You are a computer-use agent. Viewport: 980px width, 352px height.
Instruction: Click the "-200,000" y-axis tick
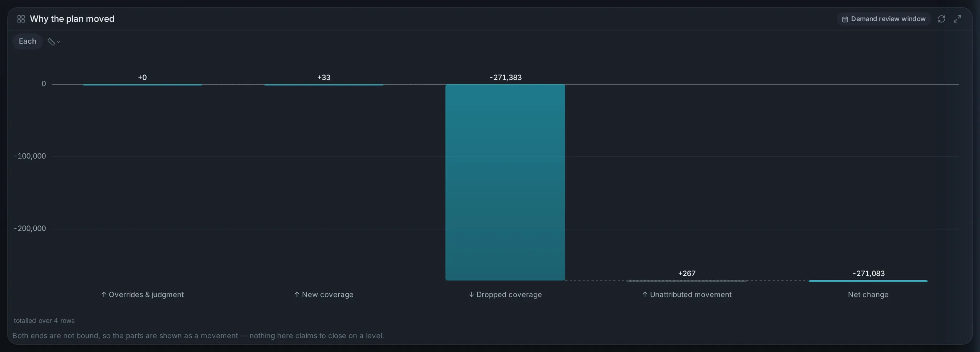[x=30, y=228]
